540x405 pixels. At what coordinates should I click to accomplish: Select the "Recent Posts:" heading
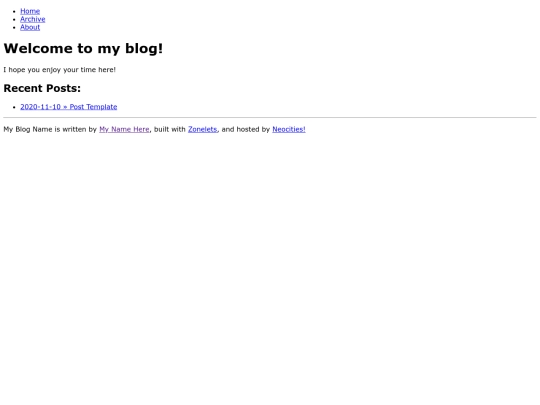point(42,88)
